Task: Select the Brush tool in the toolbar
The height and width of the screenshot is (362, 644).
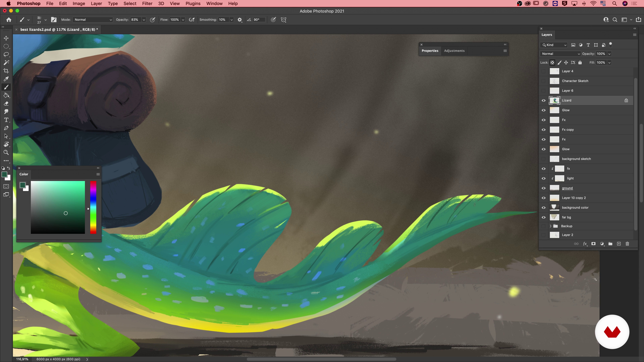Action: coord(6,87)
